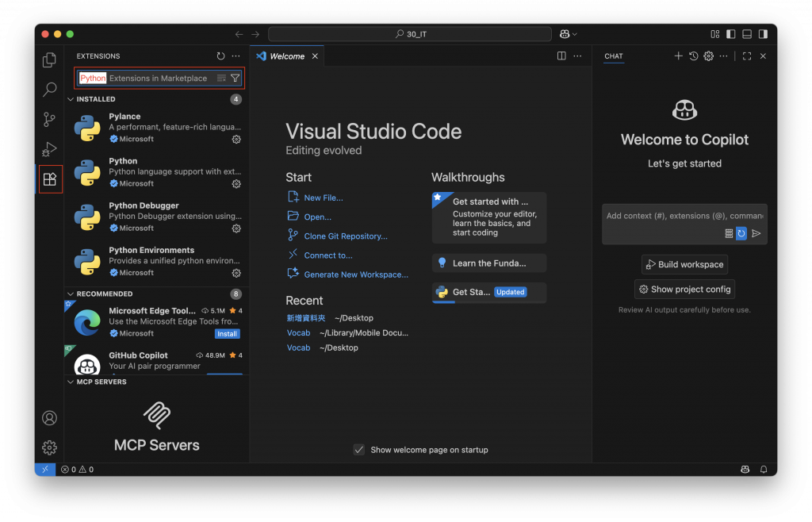Go forward in navigation history
This screenshot has height=522, width=812.
[255, 34]
